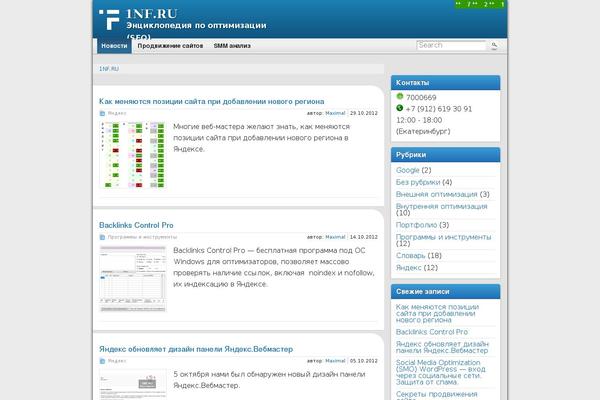The image size is (600, 400).
Task: Click the date 05.10.2012
Action: (364, 361)
